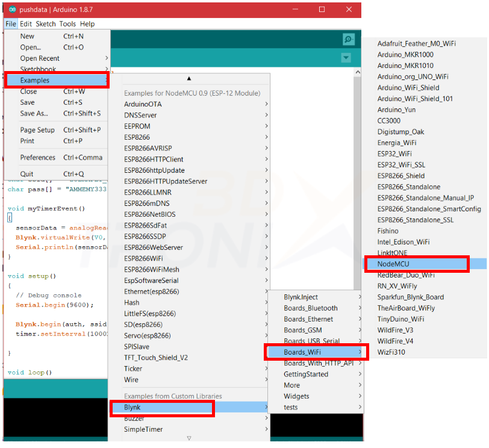Screen dimensions: 489x448
Task: Expand the Open Recent submenu
Action: tap(40, 58)
